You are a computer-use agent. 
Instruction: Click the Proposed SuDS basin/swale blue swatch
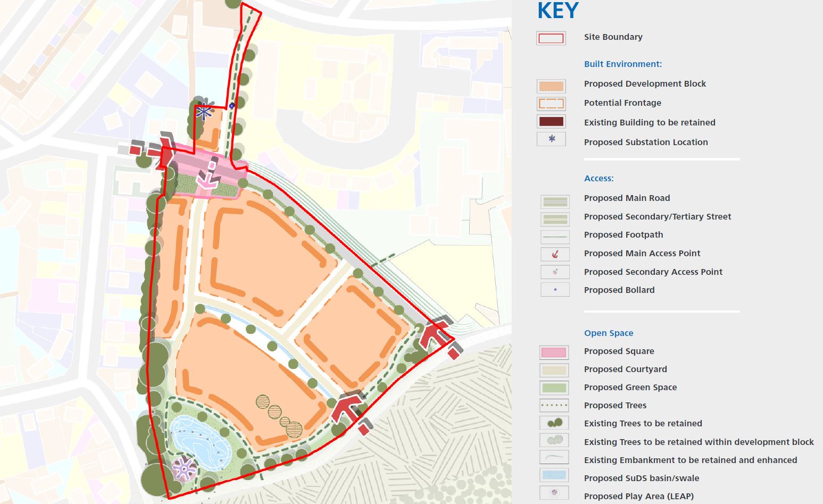point(554,475)
